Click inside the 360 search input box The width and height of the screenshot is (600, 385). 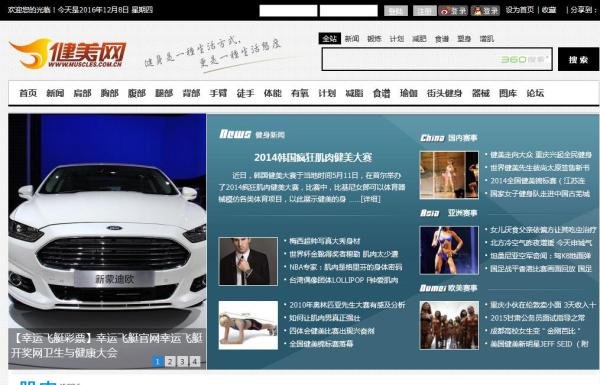[x=437, y=59]
